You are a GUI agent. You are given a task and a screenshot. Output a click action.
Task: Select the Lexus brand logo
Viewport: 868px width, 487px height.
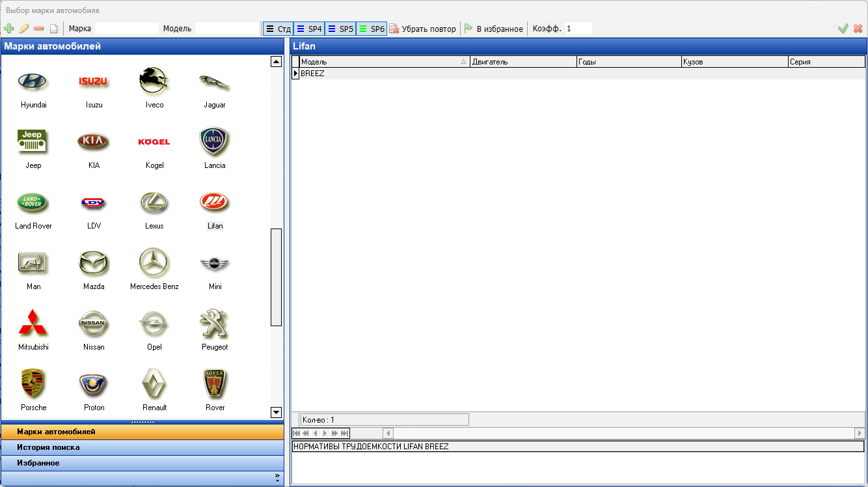point(154,202)
